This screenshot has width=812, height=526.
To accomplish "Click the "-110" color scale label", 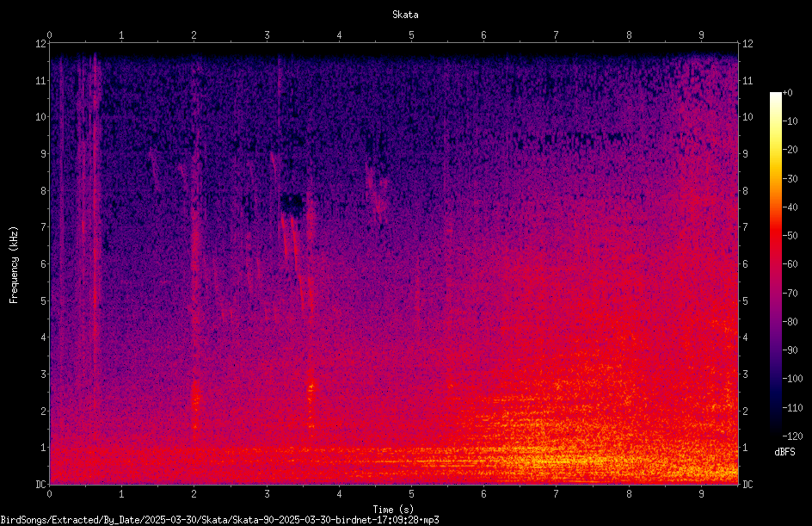I will coord(792,408).
